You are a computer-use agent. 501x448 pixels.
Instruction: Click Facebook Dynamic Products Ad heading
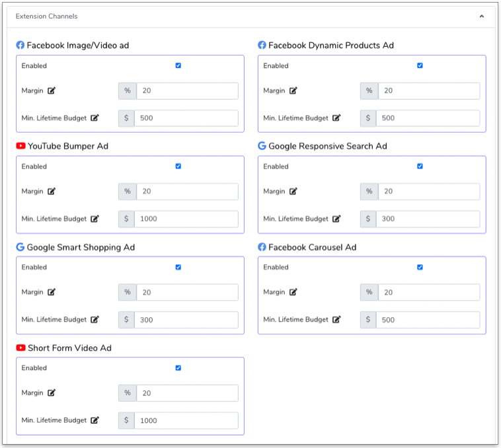pos(330,46)
